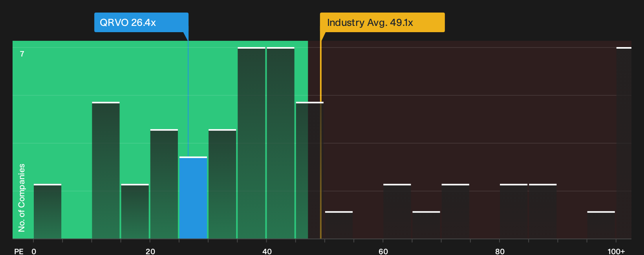Click the x-axis label 60

click(383, 251)
